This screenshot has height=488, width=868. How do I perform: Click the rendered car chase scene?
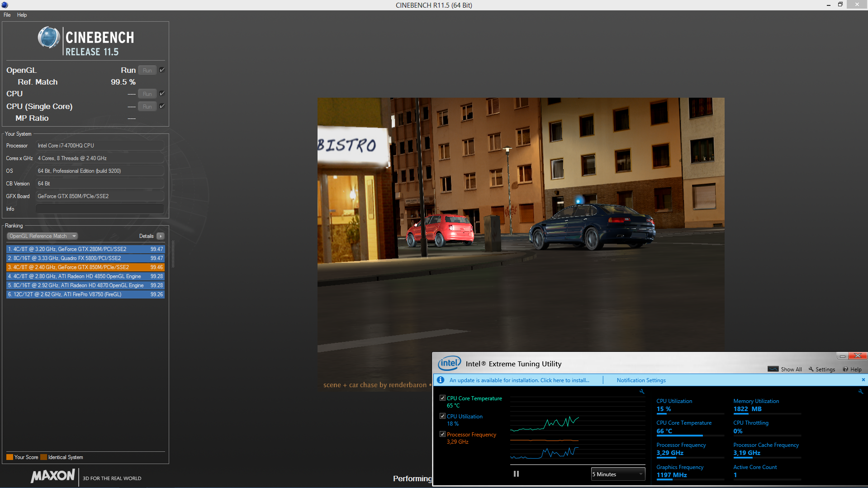[521, 225]
